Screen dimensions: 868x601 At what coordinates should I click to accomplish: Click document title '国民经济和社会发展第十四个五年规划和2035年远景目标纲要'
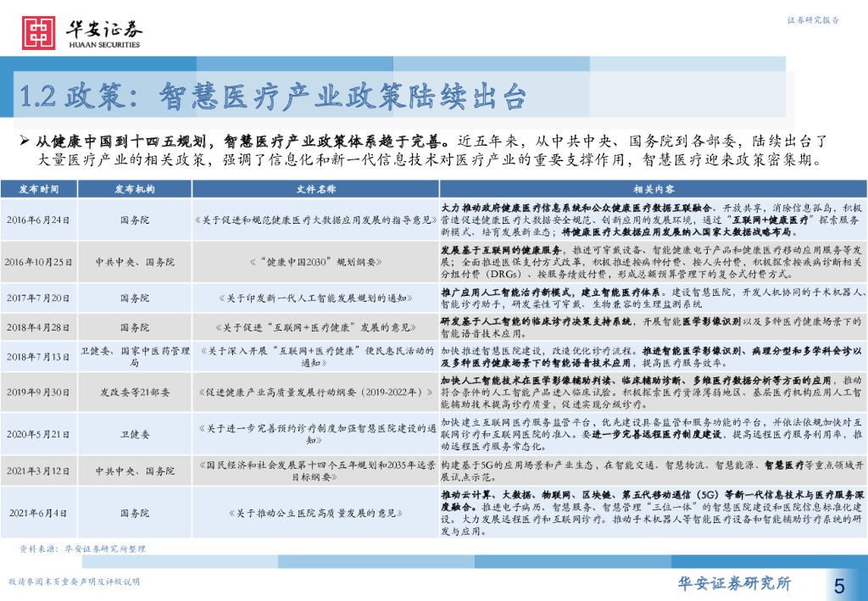(x=315, y=471)
